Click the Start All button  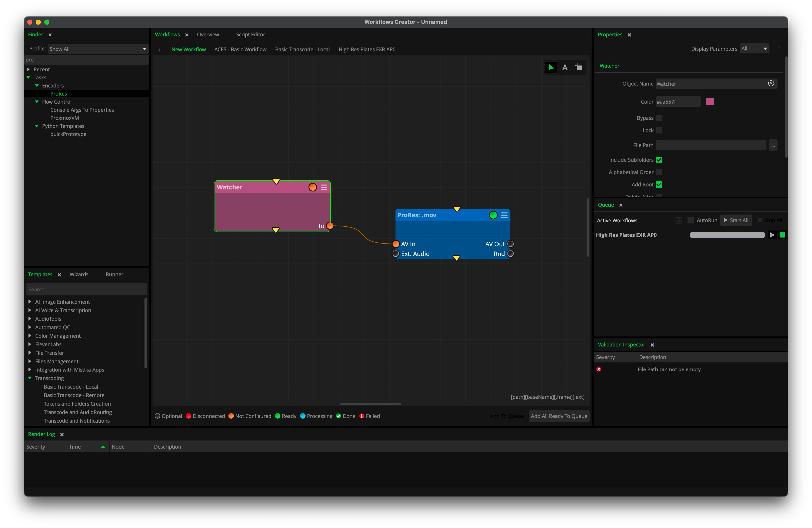click(736, 220)
